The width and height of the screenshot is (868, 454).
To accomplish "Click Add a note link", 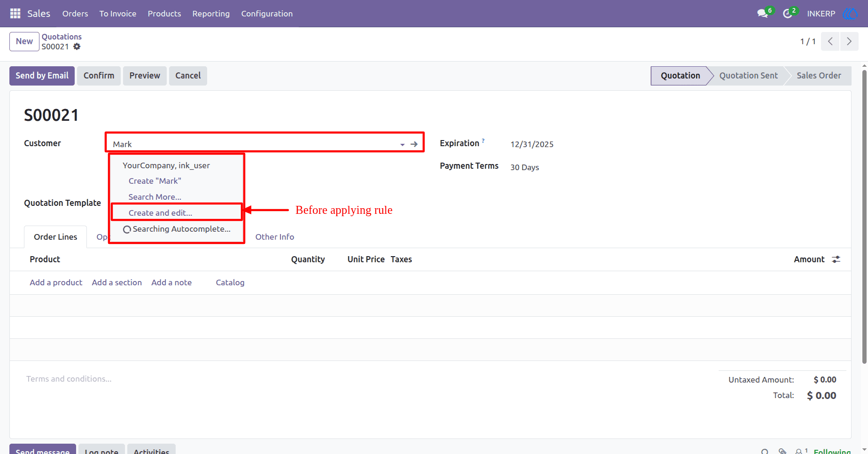I will click(x=171, y=282).
